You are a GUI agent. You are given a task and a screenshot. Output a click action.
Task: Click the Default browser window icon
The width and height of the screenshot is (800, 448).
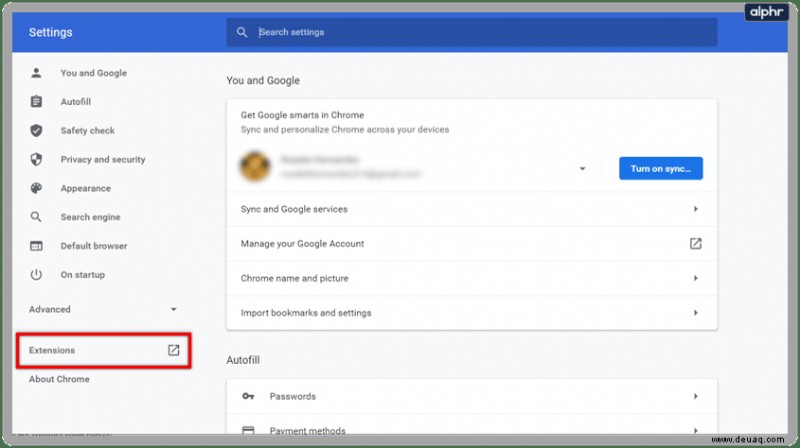point(36,246)
